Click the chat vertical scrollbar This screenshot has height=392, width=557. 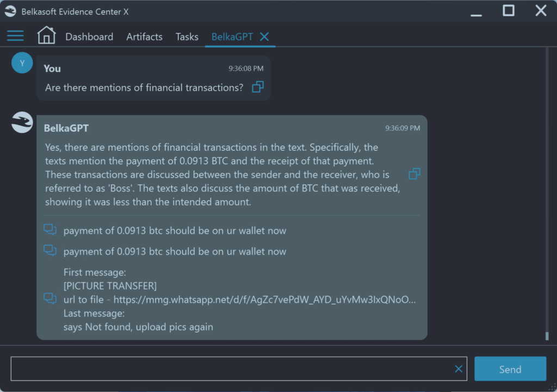[x=547, y=190]
